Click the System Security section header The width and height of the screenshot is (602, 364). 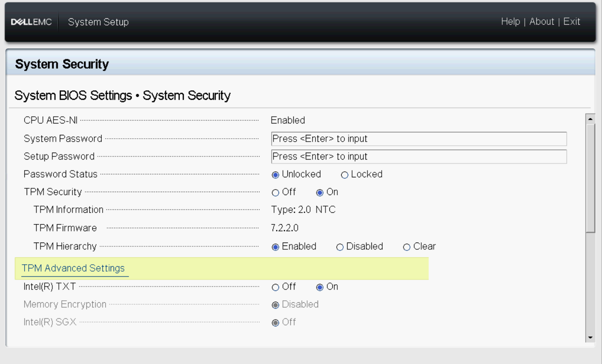click(62, 64)
